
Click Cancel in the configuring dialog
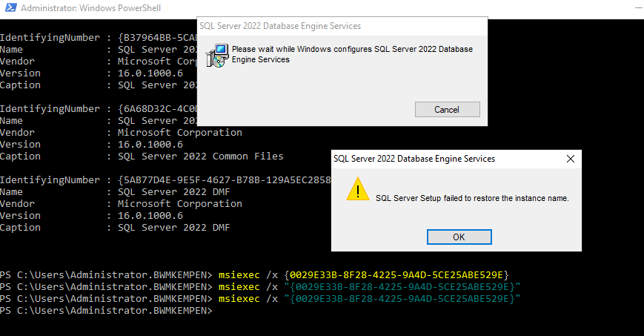tap(447, 109)
